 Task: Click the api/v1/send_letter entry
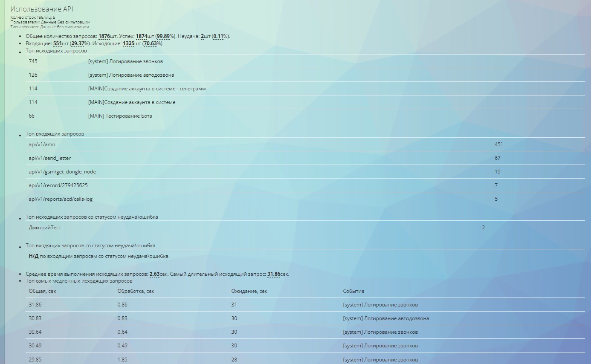point(49,158)
